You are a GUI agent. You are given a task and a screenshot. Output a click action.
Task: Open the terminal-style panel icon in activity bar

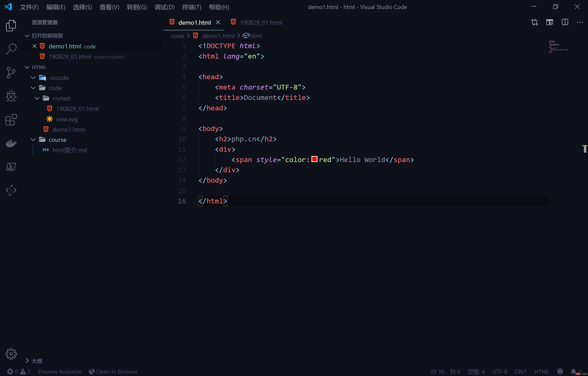click(x=11, y=167)
